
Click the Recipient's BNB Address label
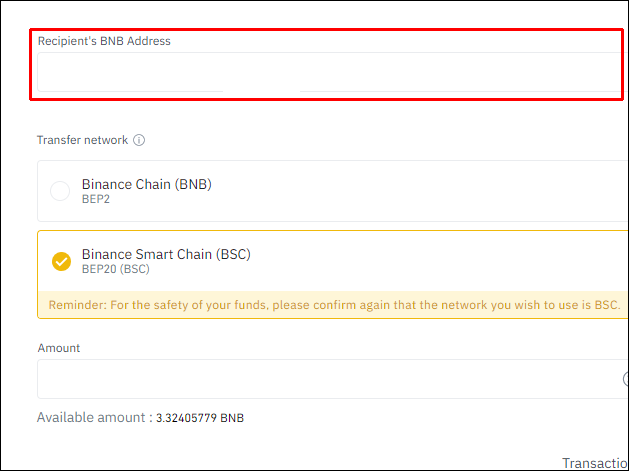click(x=104, y=41)
